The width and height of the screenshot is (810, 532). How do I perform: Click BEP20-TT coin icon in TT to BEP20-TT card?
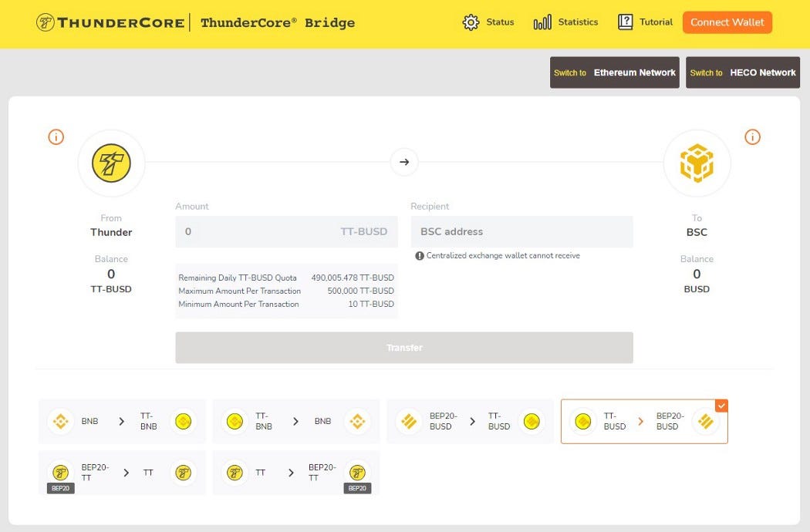point(357,473)
